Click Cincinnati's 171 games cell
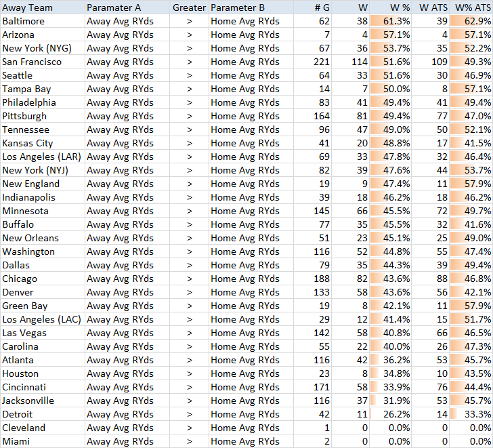This screenshot has height=448, width=493. (x=313, y=386)
